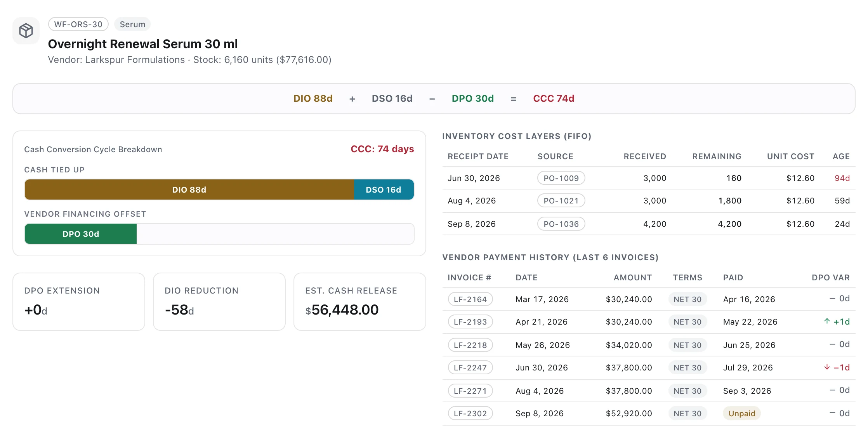Click DPO 30d in the formula bar
This screenshot has width=868, height=438.
point(472,99)
